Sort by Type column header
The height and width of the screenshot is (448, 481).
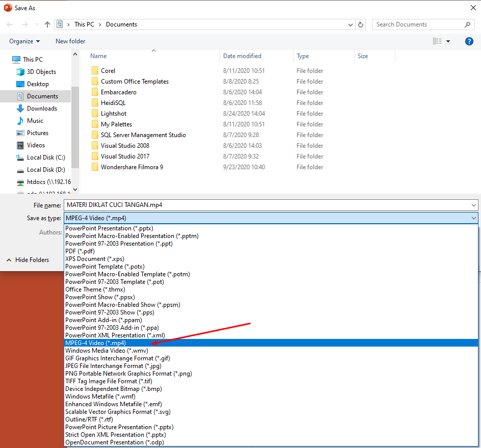[303, 56]
